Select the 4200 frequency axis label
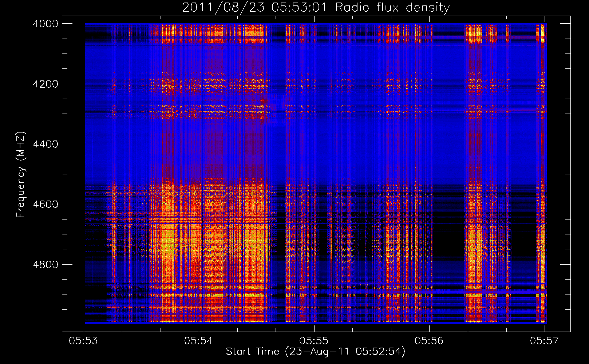589x364 pixels. (x=46, y=84)
